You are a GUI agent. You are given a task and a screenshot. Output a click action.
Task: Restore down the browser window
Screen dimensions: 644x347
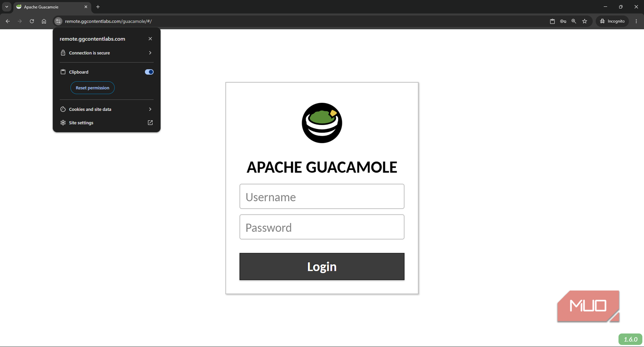(621, 7)
